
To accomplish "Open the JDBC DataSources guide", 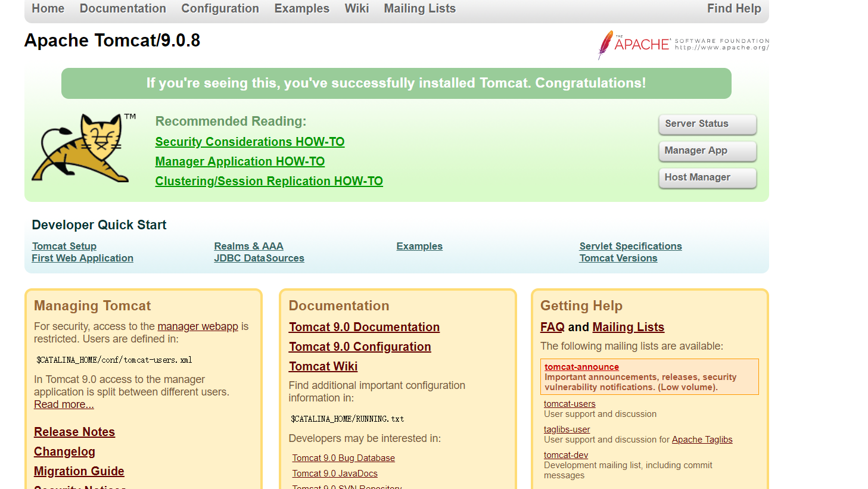I will (259, 258).
